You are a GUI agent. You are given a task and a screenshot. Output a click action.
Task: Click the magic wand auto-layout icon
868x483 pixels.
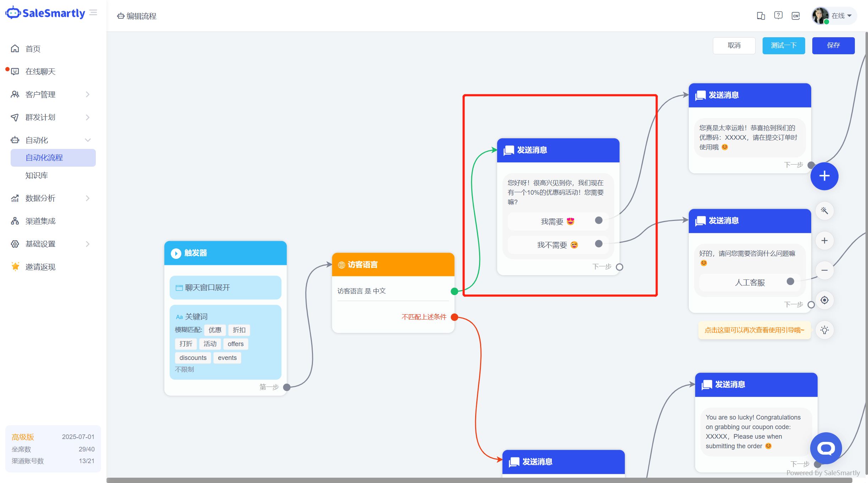click(824, 211)
